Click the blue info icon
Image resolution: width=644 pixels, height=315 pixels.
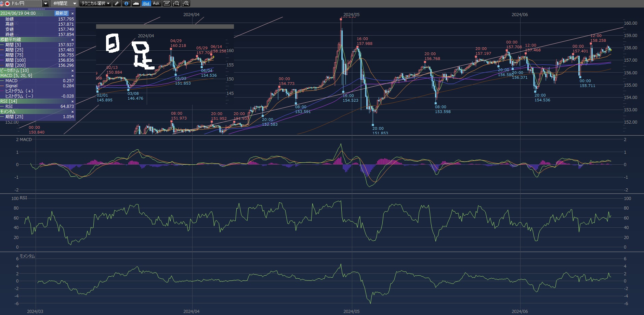point(126,3)
